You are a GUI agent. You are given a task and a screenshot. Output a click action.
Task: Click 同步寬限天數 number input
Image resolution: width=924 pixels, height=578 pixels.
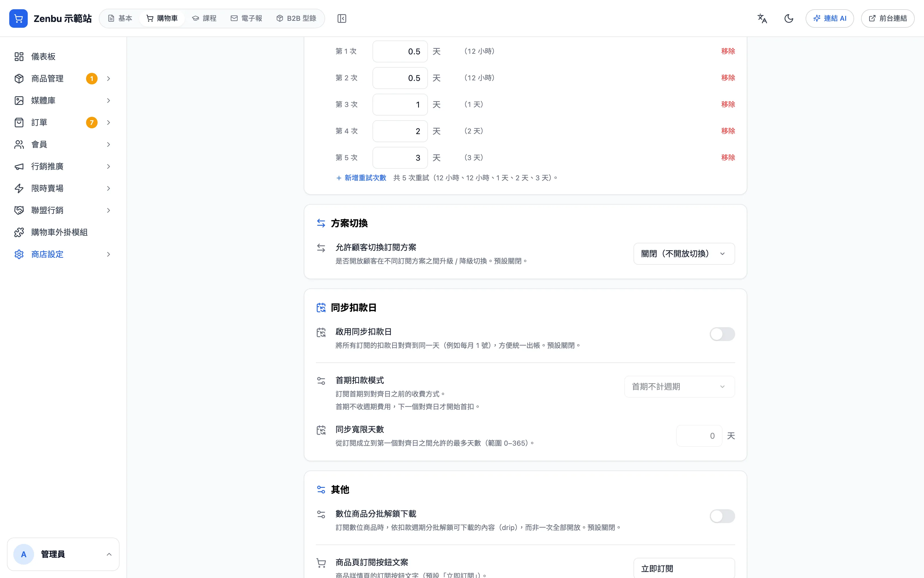[x=699, y=436]
